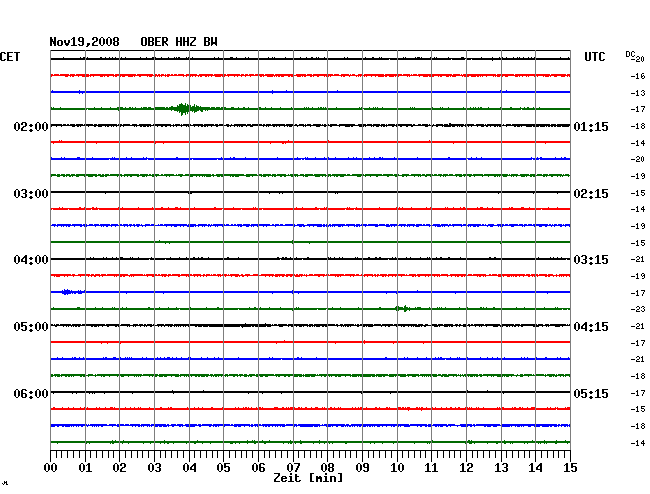The height and width of the screenshot is (494, 650).
Task: Click the date label Nov19,2008
Action: (84, 42)
